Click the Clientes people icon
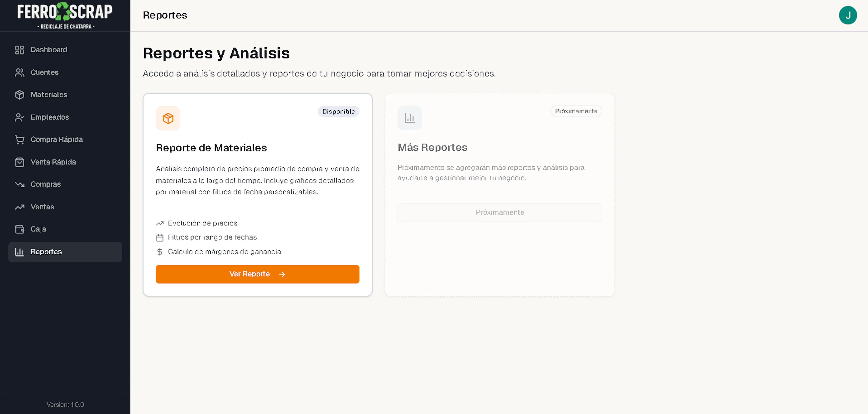The width and height of the screenshot is (868, 414). (x=19, y=73)
